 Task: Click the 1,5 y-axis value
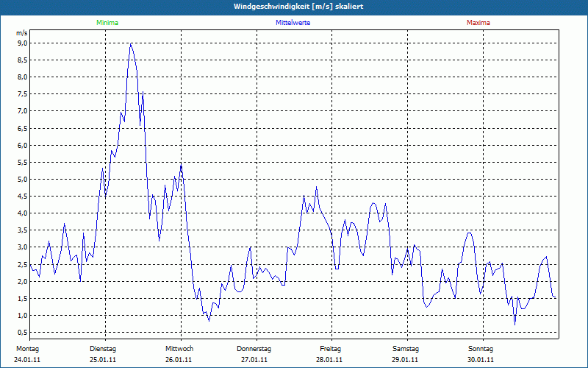tap(23, 299)
